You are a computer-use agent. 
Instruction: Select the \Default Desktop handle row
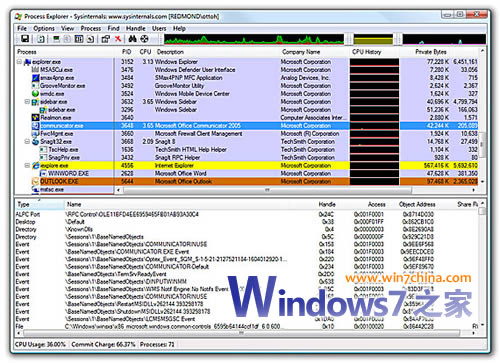[x=247, y=222]
